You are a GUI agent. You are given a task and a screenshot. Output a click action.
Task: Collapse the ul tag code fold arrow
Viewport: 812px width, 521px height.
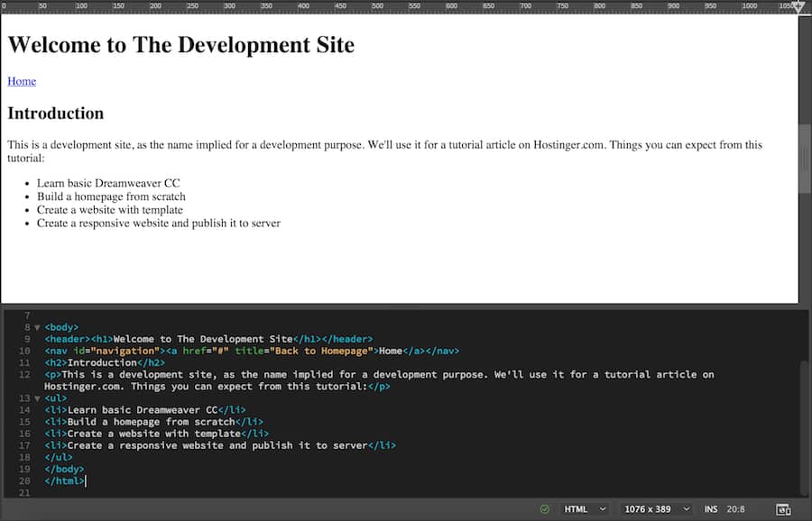coord(37,398)
